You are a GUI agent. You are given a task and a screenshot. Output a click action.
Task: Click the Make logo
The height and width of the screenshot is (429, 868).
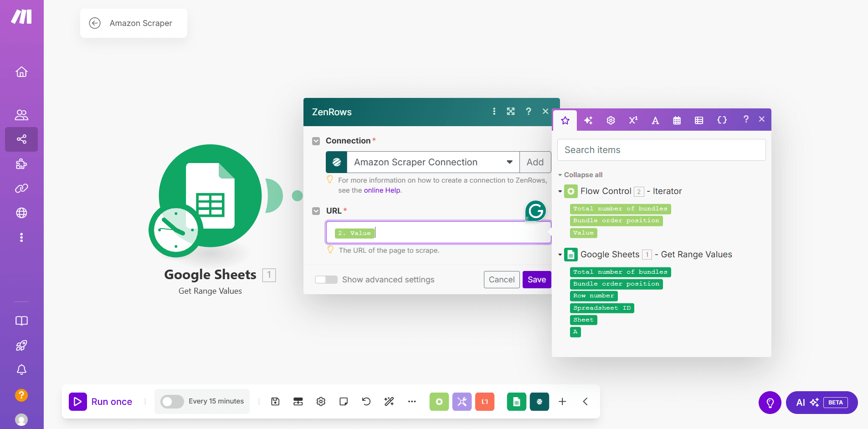tap(21, 17)
